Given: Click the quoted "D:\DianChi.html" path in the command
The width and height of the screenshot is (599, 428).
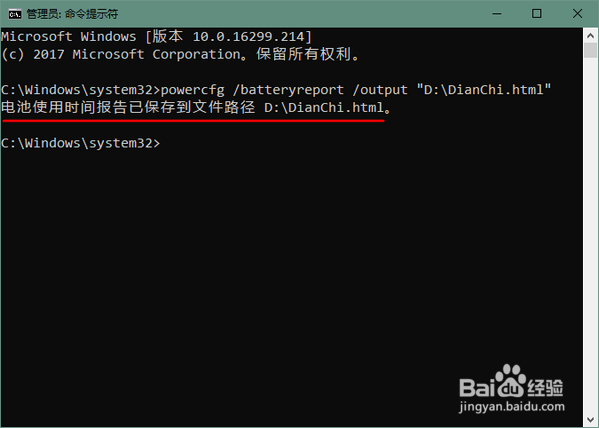Looking at the screenshot, I should 484,90.
